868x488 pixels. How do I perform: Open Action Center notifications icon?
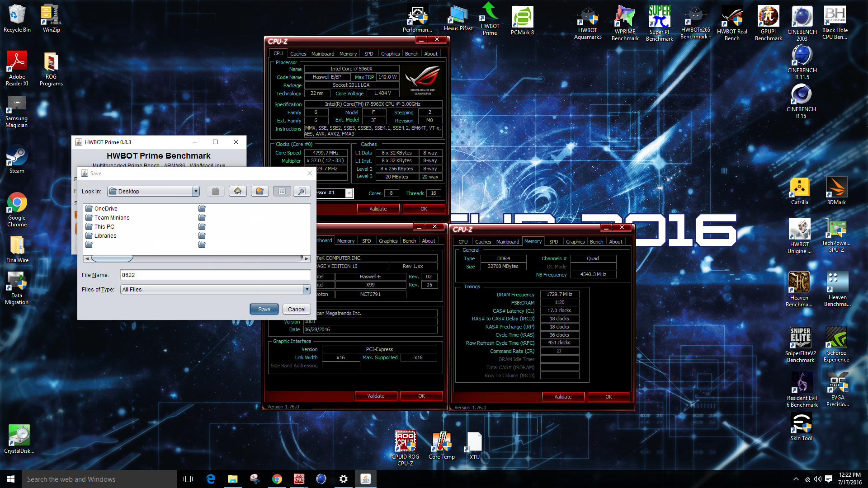pyautogui.click(x=829, y=479)
